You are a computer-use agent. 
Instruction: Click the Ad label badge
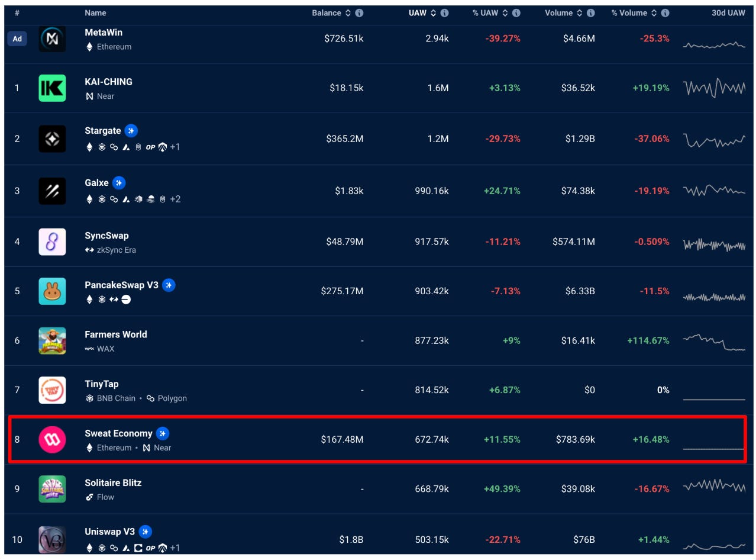17,38
